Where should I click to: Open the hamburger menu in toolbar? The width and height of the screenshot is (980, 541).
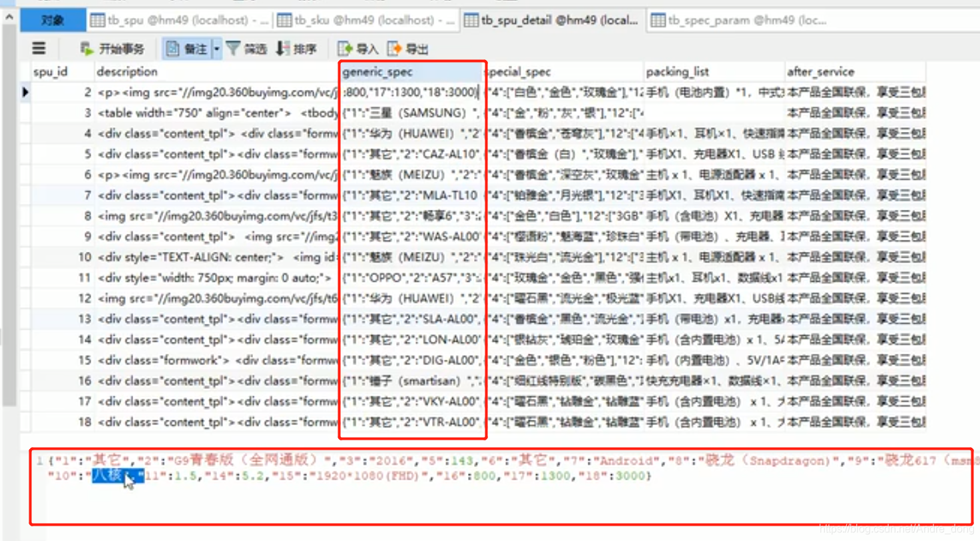pyautogui.click(x=39, y=48)
